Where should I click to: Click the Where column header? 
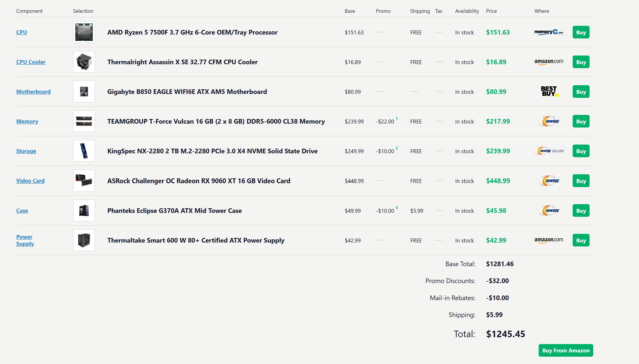pyautogui.click(x=542, y=11)
